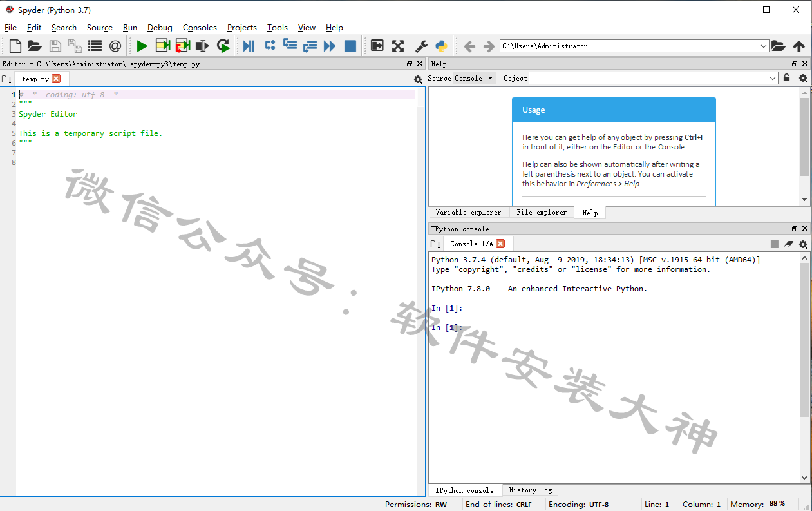Click the @ symbol finder icon

tap(115, 46)
